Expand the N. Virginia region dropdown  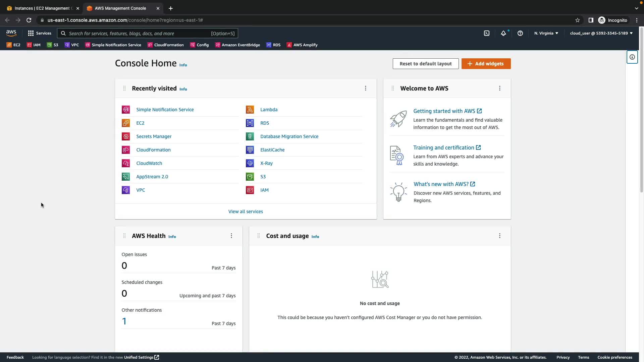click(546, 33)
